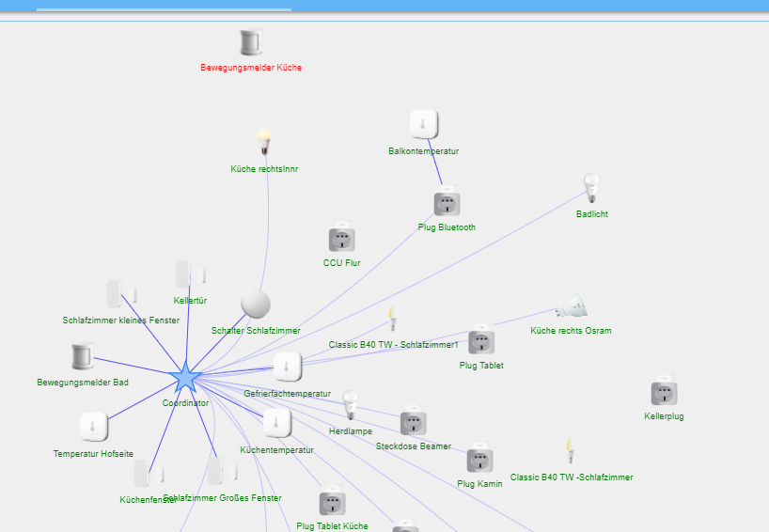The image size is (769, 532).
Task: Click the Plug Kamin label
Action: tap(479, 484)
